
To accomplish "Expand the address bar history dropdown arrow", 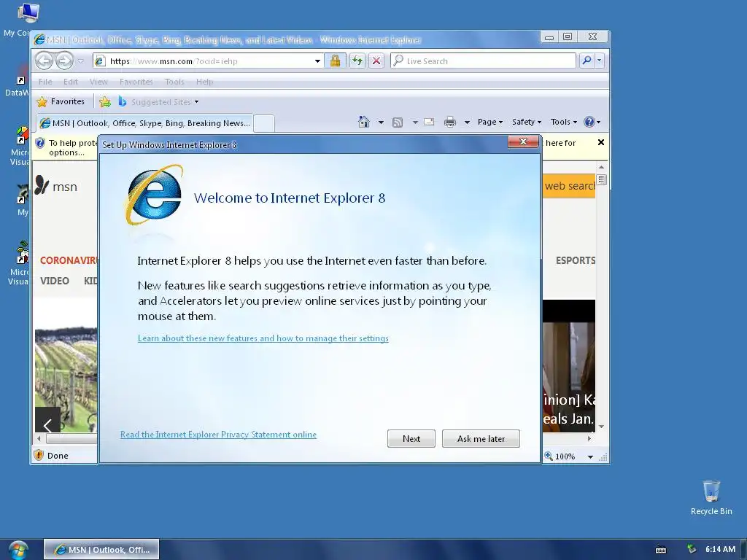I will coord(317,61).
